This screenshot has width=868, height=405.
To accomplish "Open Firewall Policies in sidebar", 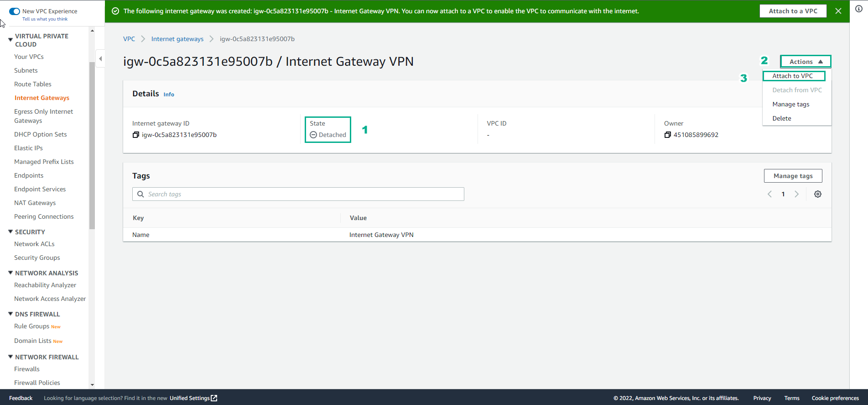I will pos(37,383).
